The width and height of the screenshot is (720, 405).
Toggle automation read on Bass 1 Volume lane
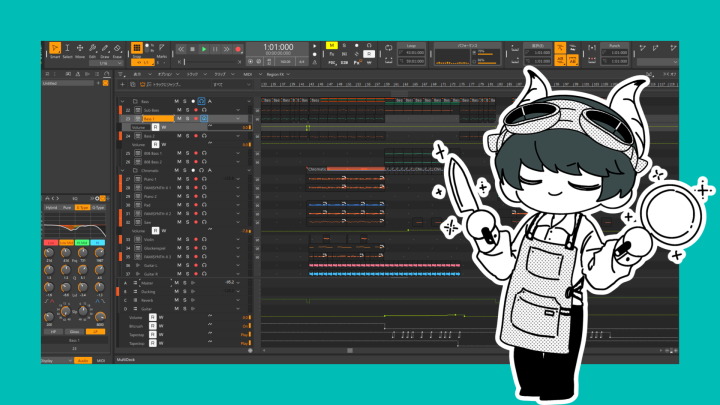click(155, 127)
